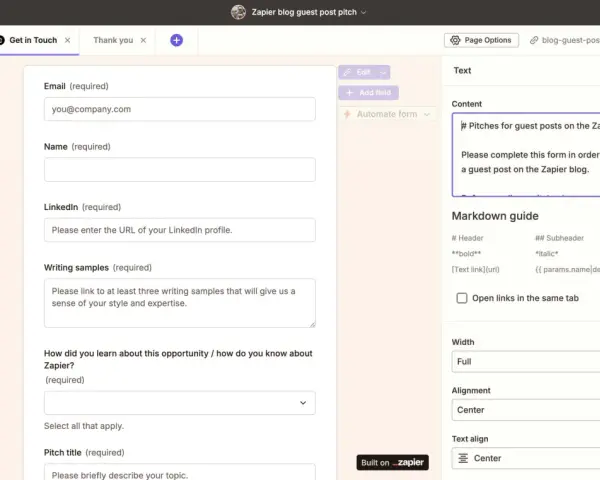The width and height of the screenshot is (600, 480).
Task: Open the how did you learn dropdown
Action: tap(180, 403)
